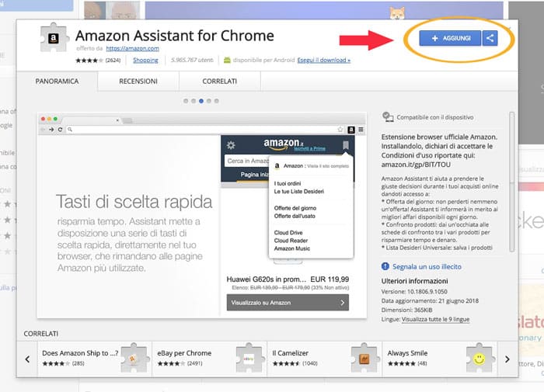Select the fourth carousel dot
Screen dimensions: 544x392
(209, 101)
